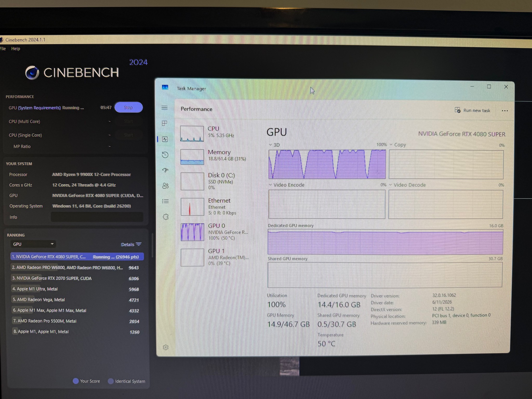Open the File menu in Cinebench
This screenshot has height=399, width=532.
tap(3, 49)
